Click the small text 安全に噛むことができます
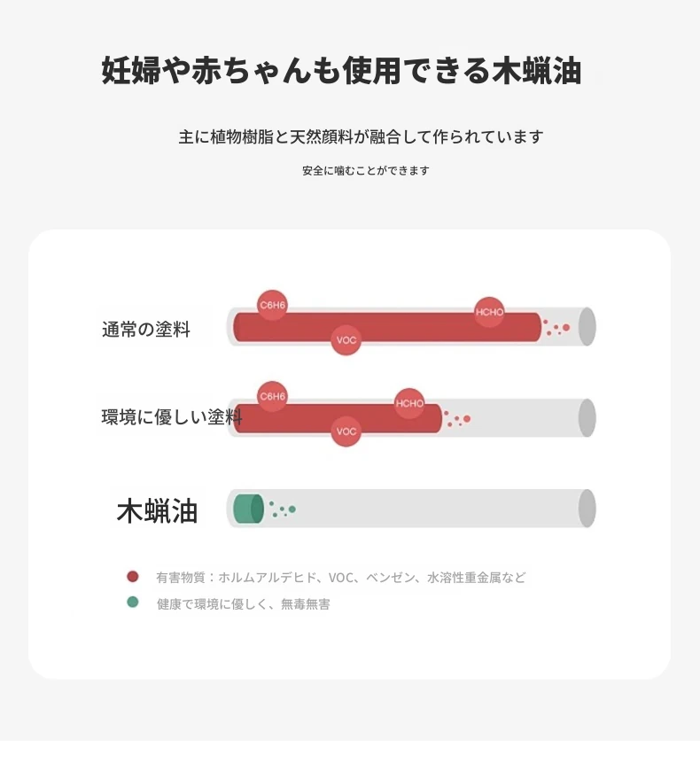 click(365, 170)
